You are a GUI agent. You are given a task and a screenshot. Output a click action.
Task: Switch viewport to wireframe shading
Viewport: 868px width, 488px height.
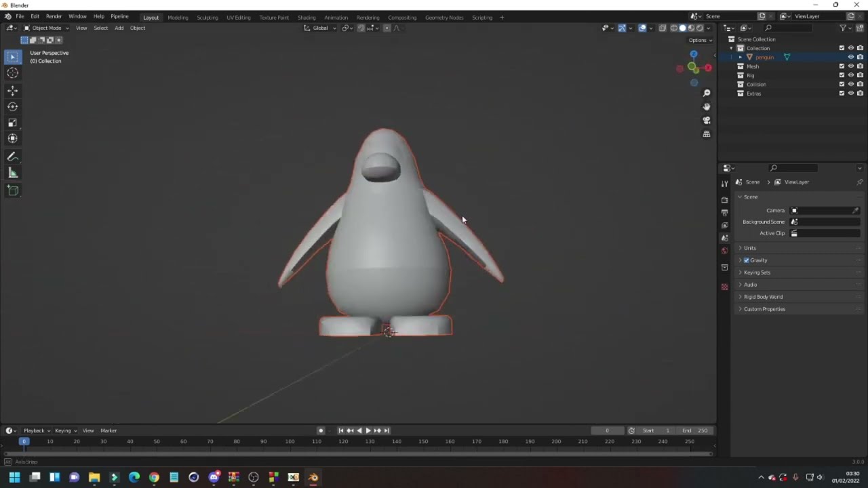pos(674,28)
